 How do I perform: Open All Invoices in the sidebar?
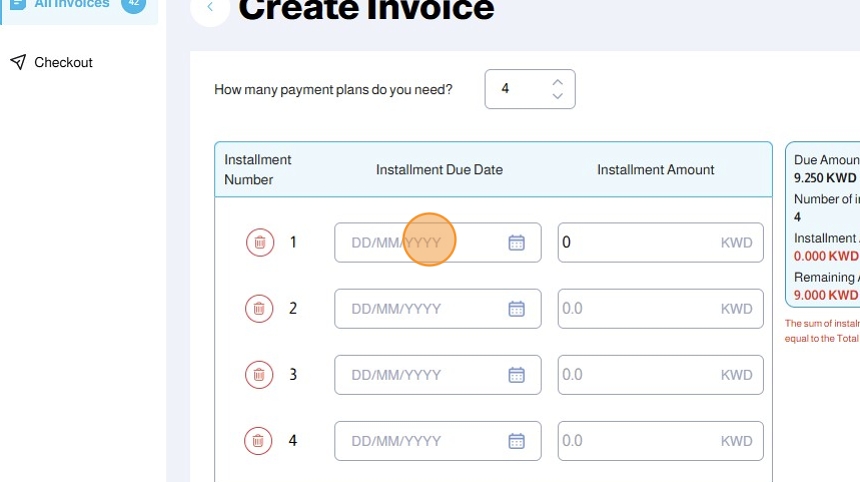[71, 4]
